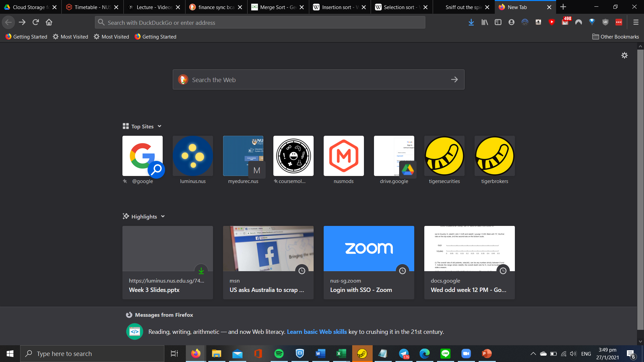Open Firefox hamburger application menu
This screenshot has width=644, height=362.
[636, 22]
